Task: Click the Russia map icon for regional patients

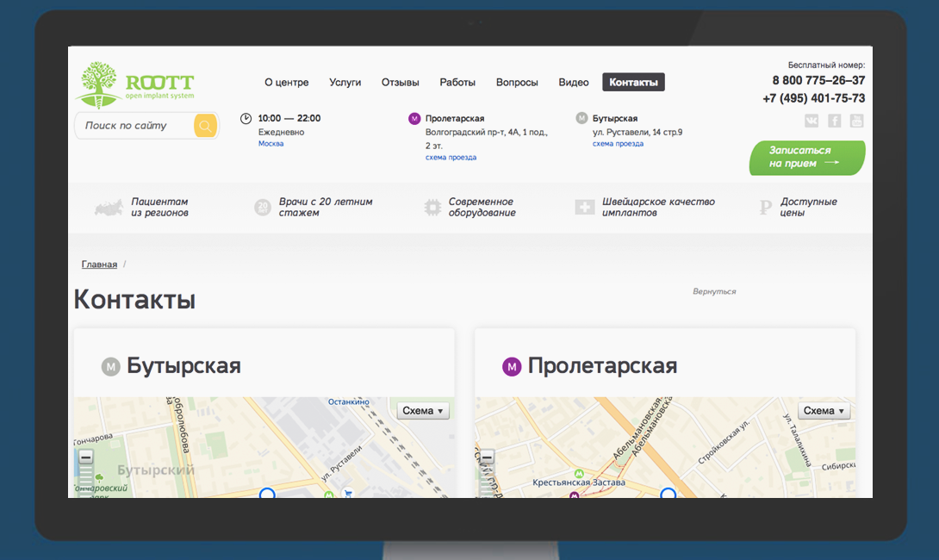Action: pyautogui.click(x=109, y=208)
